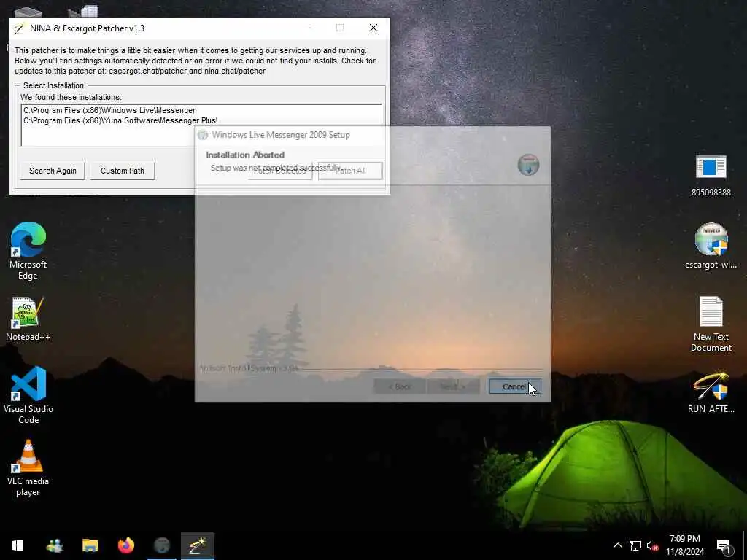Open the Messenger people icon in taskbar
This screenshot has height=560, width=747.
pos(54,545)
